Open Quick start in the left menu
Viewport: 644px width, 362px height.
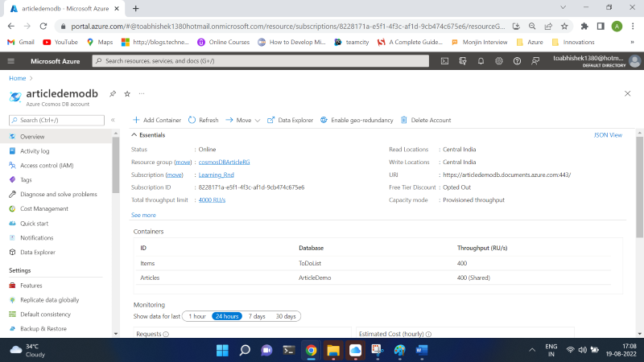[x=56, y=224]
